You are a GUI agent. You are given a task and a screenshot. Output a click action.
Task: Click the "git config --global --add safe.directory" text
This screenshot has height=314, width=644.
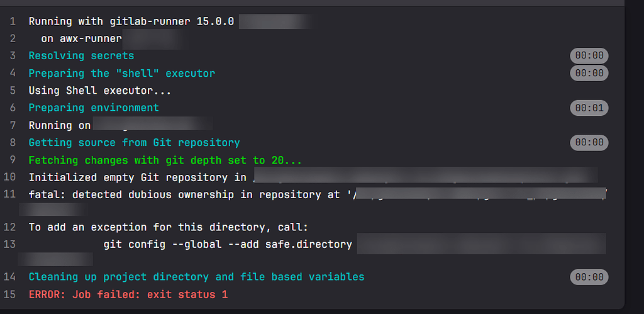click(x=228, y=245)
